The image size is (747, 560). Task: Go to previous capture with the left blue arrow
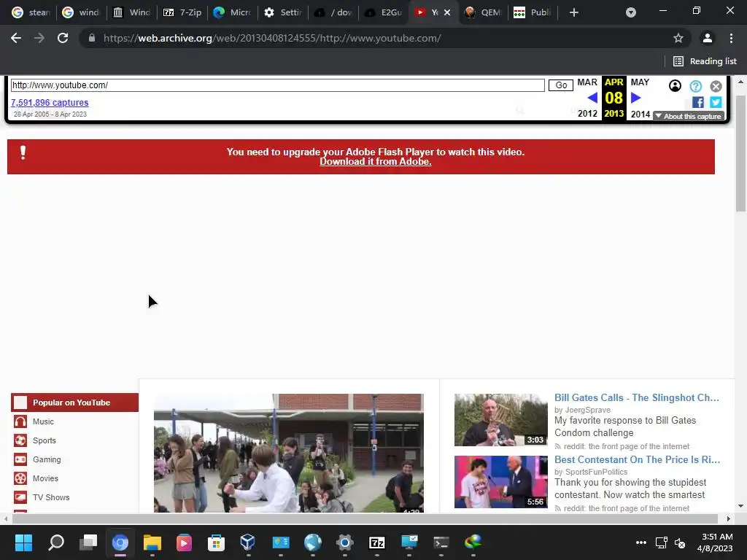[592, 98]
